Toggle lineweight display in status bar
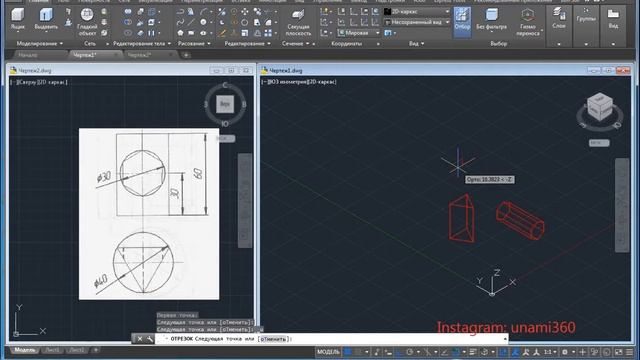640x360 pixels. pyautogui.click(x=473, y=352)
